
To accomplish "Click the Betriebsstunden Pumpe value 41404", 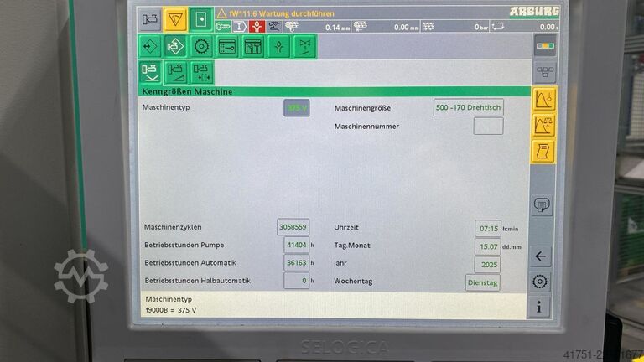I will (296, 245).
